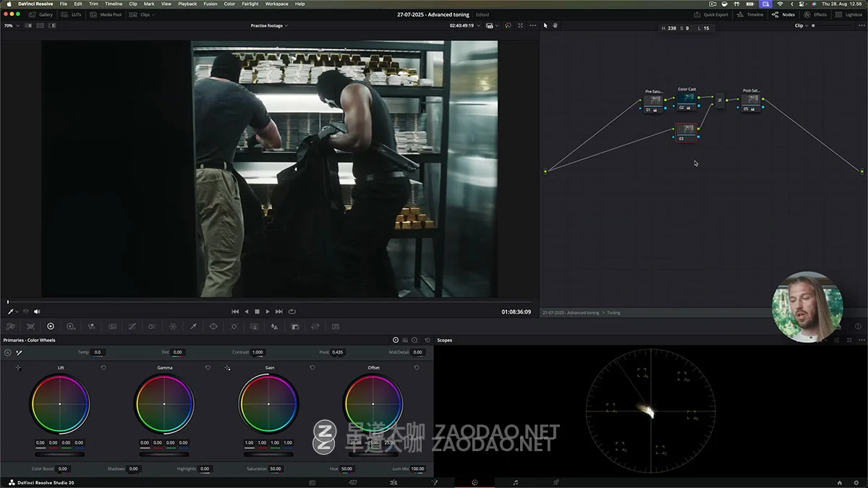Open the Clip mode dropdown in node editor
The width and height of the screenshot is (868, 488).
coord(801,25)
